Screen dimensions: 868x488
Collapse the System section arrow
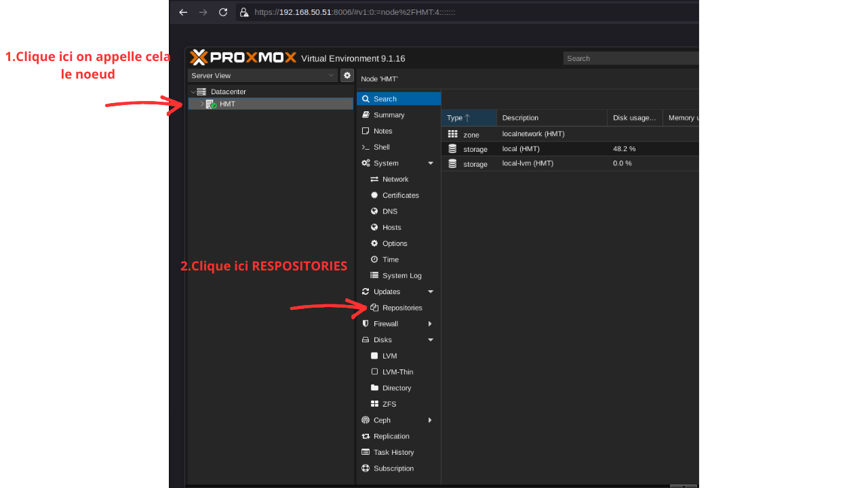[x=430, y=163]
